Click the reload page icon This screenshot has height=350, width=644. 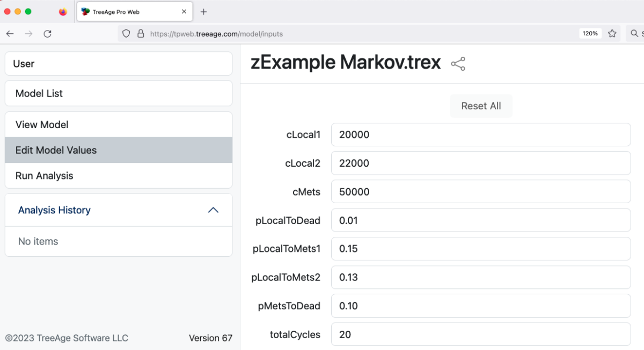47,33
